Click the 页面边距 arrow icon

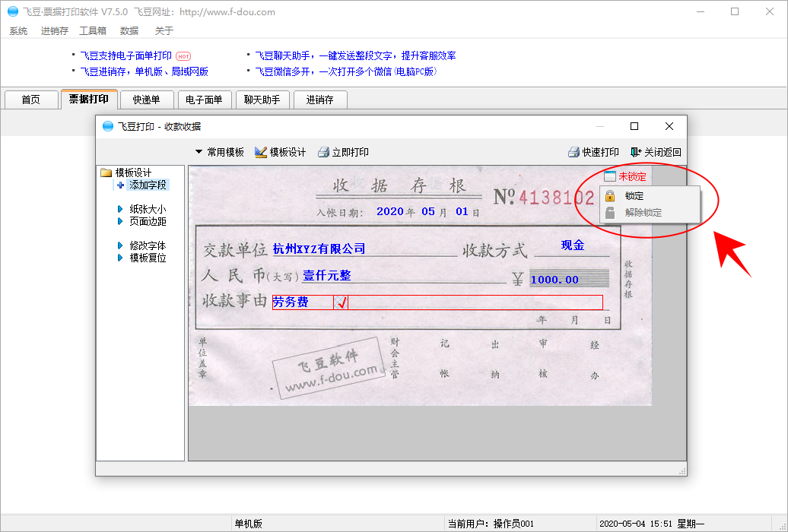coord(120,221)
